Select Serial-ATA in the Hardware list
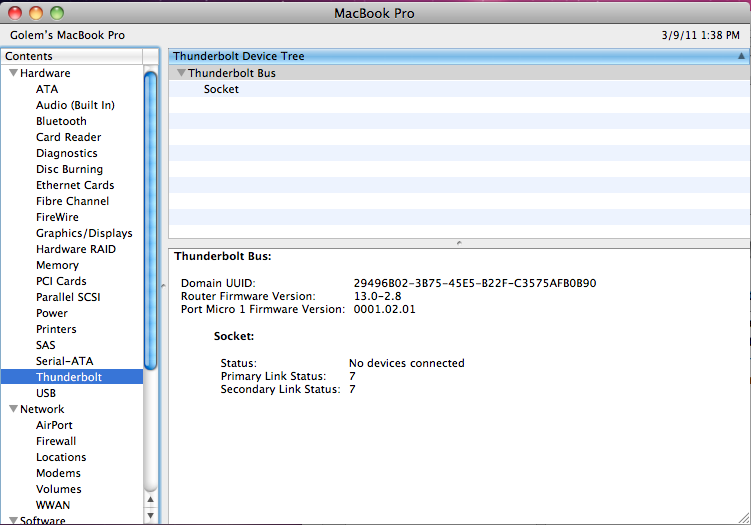 (x=64, y=361)
